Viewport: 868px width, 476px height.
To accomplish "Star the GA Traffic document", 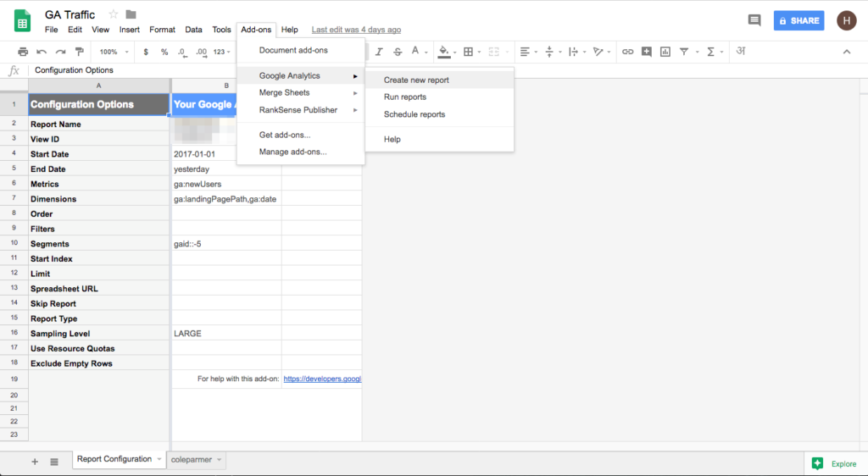I will [x=113, y=14].
